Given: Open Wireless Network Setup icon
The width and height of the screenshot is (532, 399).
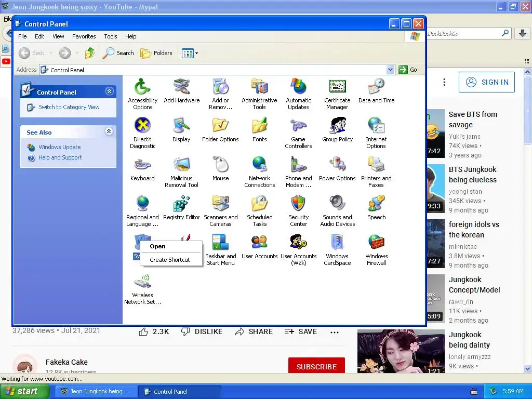Looking at the screenshot, I should (x=142, y=289).
